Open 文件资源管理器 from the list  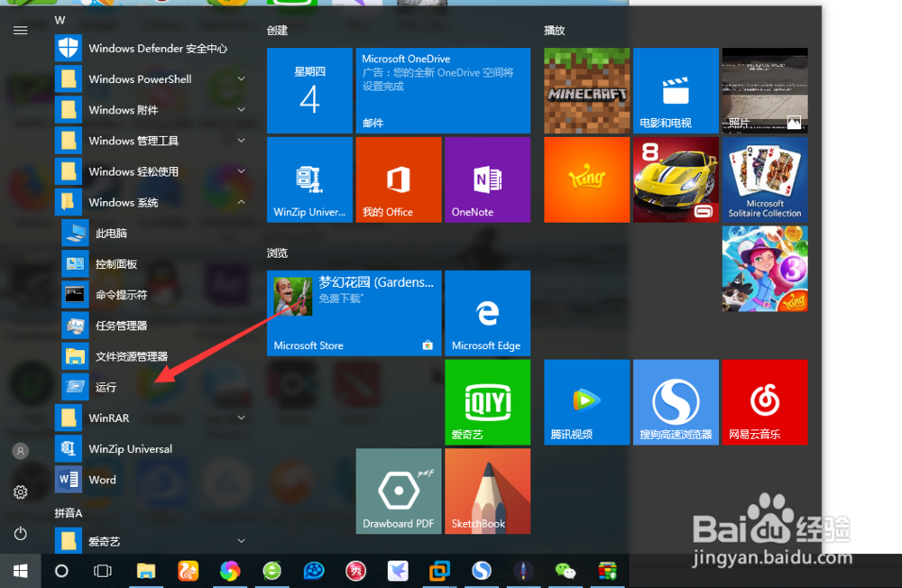click(x=156, y=357)
